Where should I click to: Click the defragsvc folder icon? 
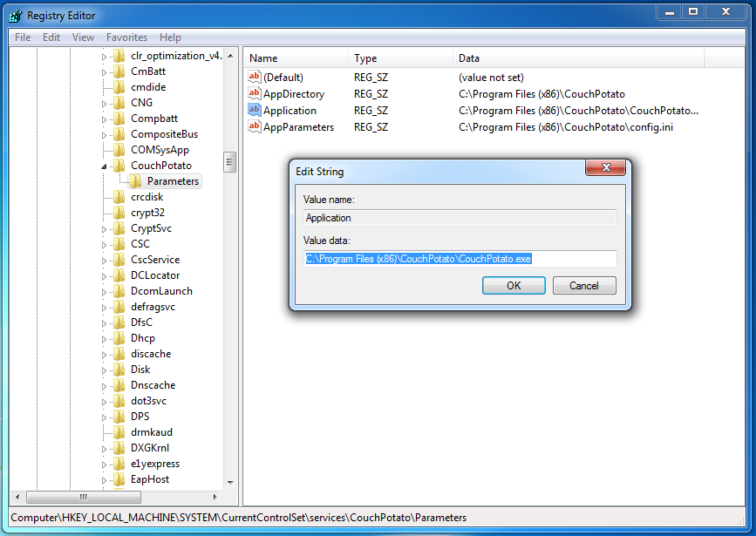[119, 307]
